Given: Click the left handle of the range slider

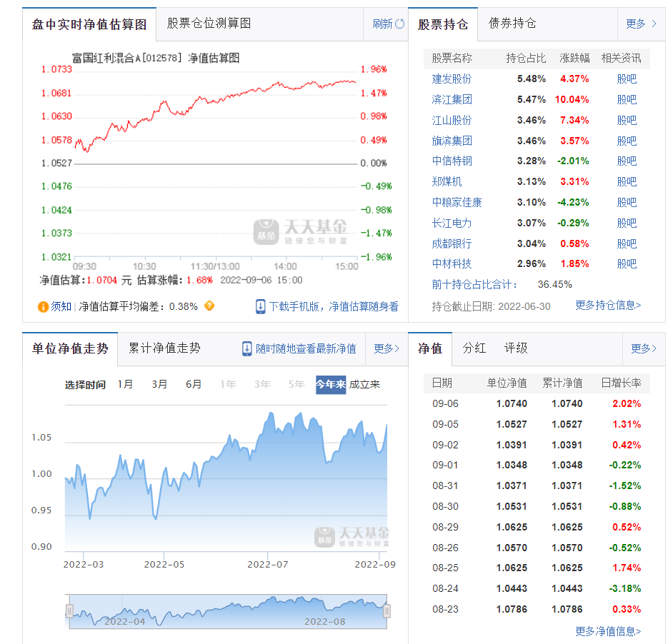Looking at the screenshot, I should (x=69, y=611).
